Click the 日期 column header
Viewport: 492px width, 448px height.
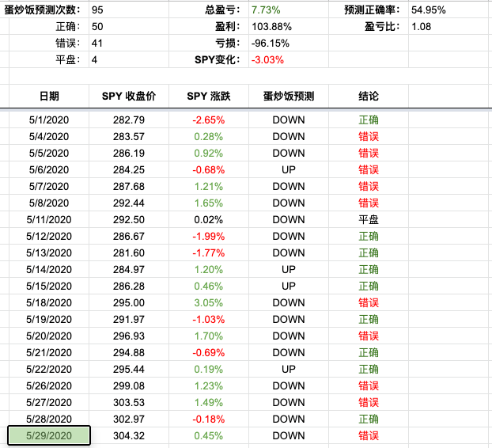click(49, 96)
